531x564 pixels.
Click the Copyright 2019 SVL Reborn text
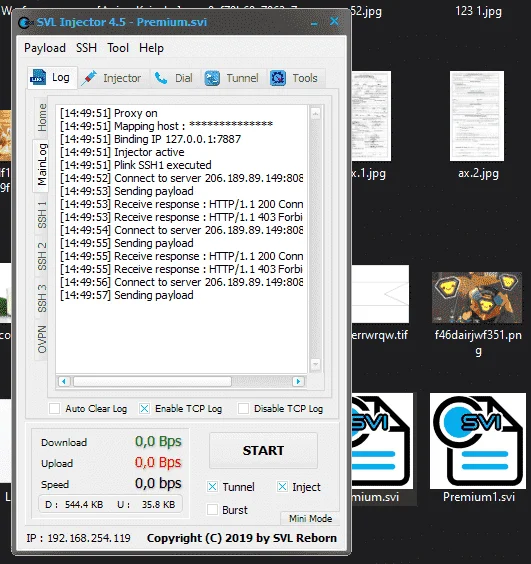point(242,538)
